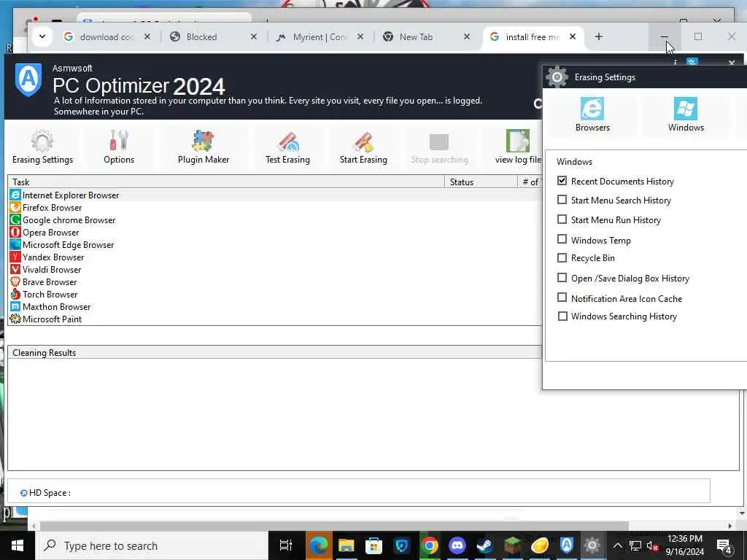Viewport: 747px width, 560px height.
Task: Click the Erasing Settings panel gear icon
Action: coord(557,77)
